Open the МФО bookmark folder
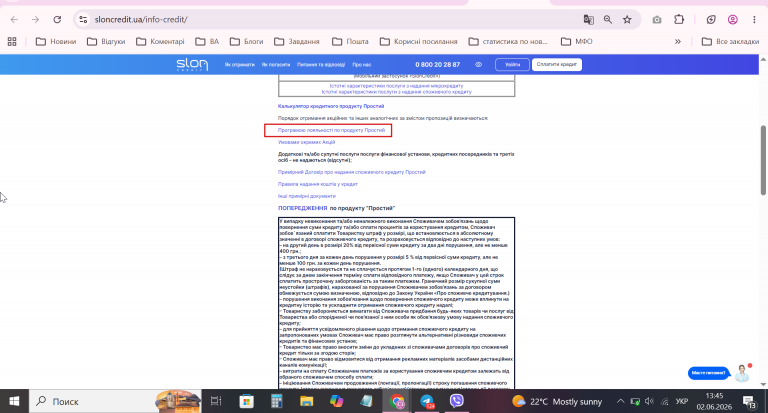Image resolution: width=768 pixels, height=413 pixels. [576, 42]
